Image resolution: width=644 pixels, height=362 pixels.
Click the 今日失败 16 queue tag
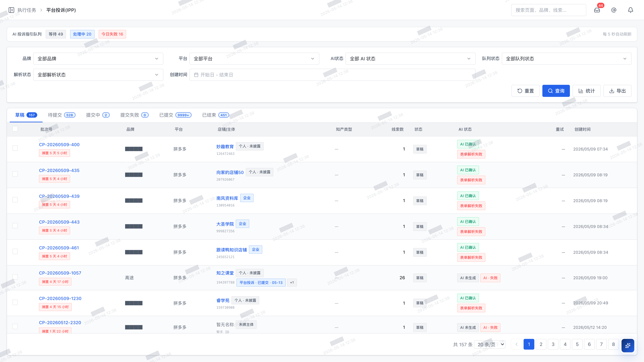pos(112,34)
